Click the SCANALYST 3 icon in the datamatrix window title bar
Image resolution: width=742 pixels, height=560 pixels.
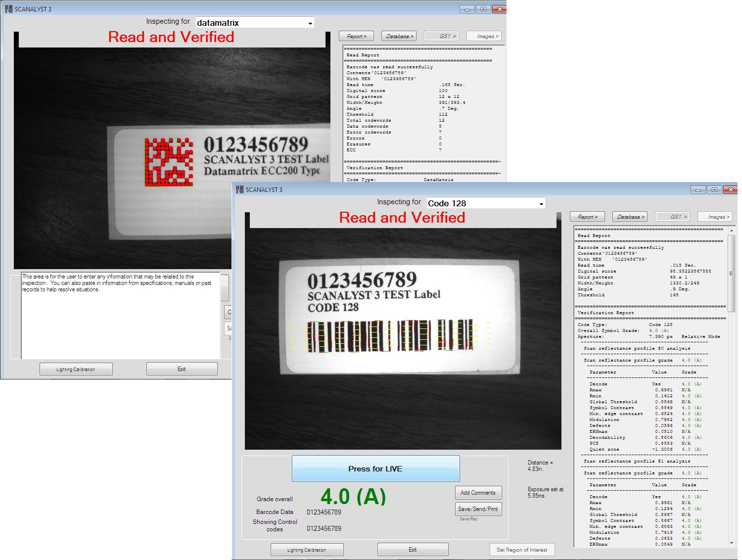8,9
